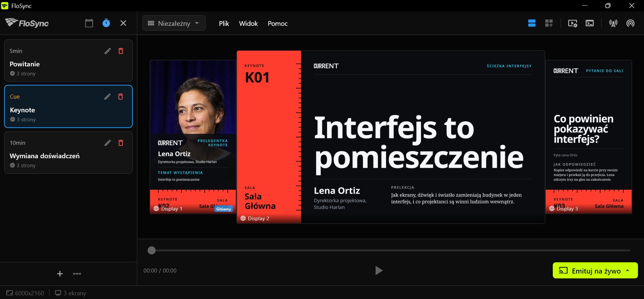Click the 3 ekrany status bar entry
This screenshot has width=644, height=299.
[x=70, y=293]
